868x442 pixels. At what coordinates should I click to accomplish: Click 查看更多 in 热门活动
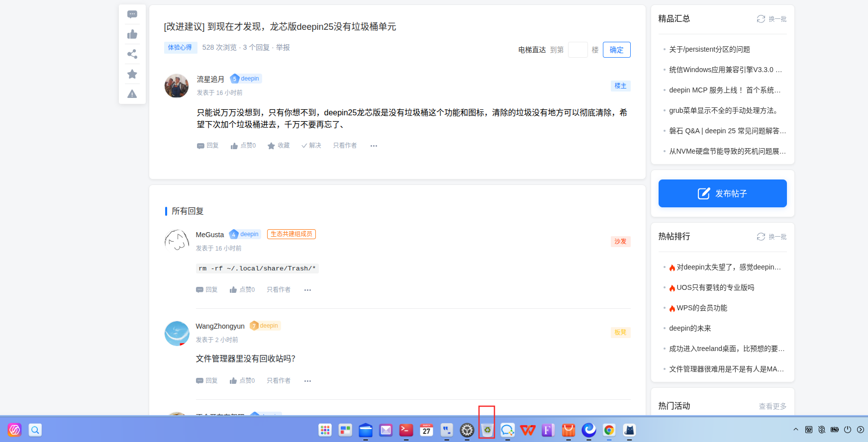click(772, 406)
